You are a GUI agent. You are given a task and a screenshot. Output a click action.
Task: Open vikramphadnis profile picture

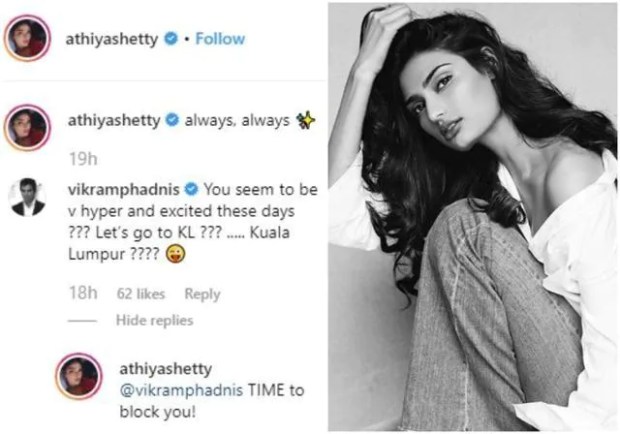click(x=27, y=197)
